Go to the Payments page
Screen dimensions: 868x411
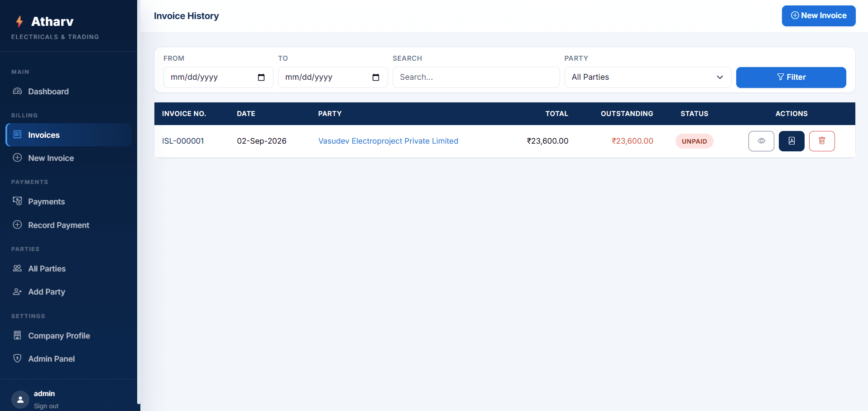coord(68,202)
